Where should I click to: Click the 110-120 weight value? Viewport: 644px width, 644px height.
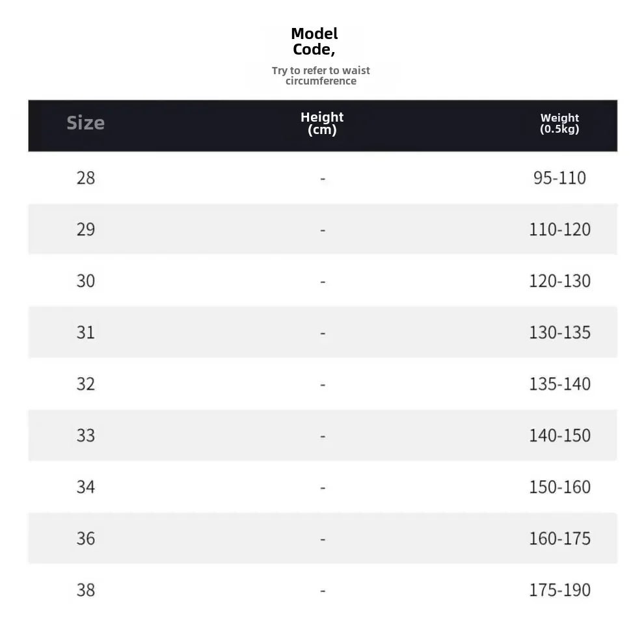click(559, 229)
